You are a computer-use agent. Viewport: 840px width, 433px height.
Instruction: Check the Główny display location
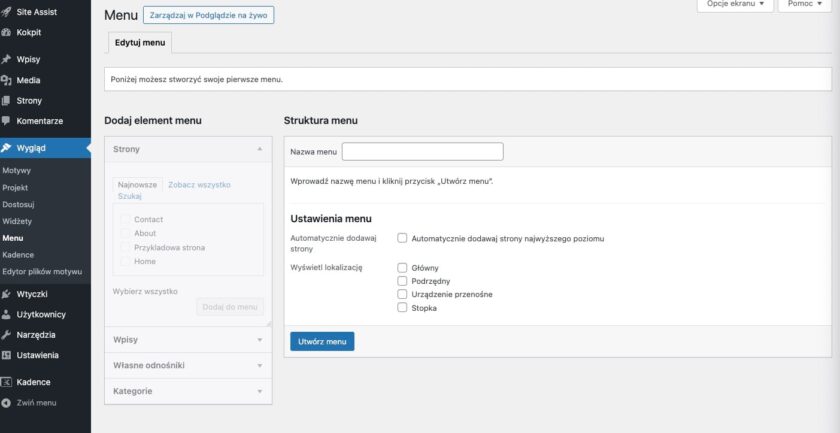tap(402, 268)
